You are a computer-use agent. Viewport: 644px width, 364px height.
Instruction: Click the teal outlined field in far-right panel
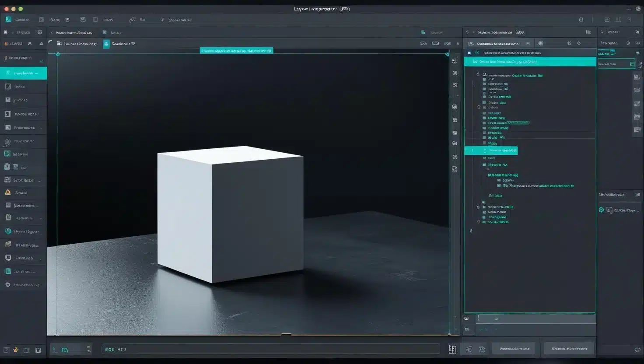click(x=616, y=64)
